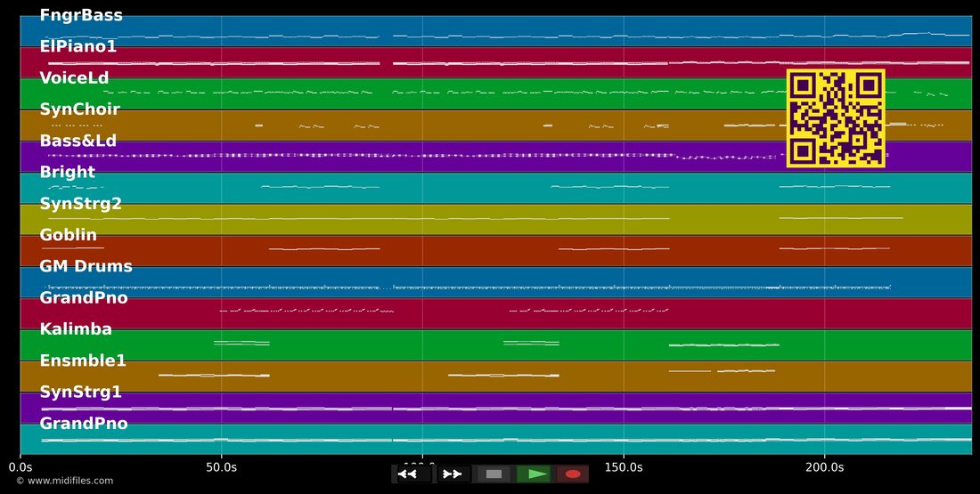
Task: Click the 150.0s time axis label
Action: (x=624, y=467)
